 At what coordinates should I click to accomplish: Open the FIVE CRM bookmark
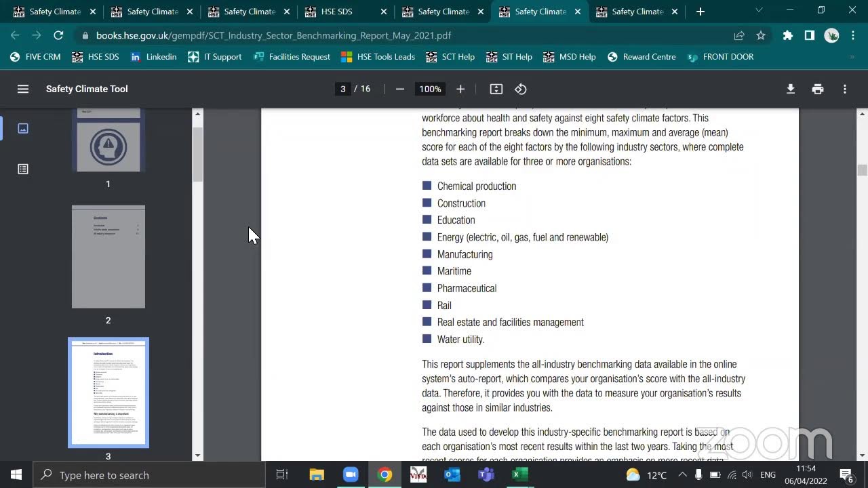35,57
